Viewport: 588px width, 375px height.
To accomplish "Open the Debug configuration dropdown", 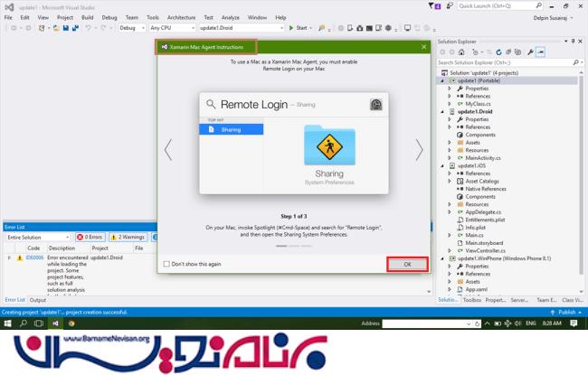I will 132,28.
